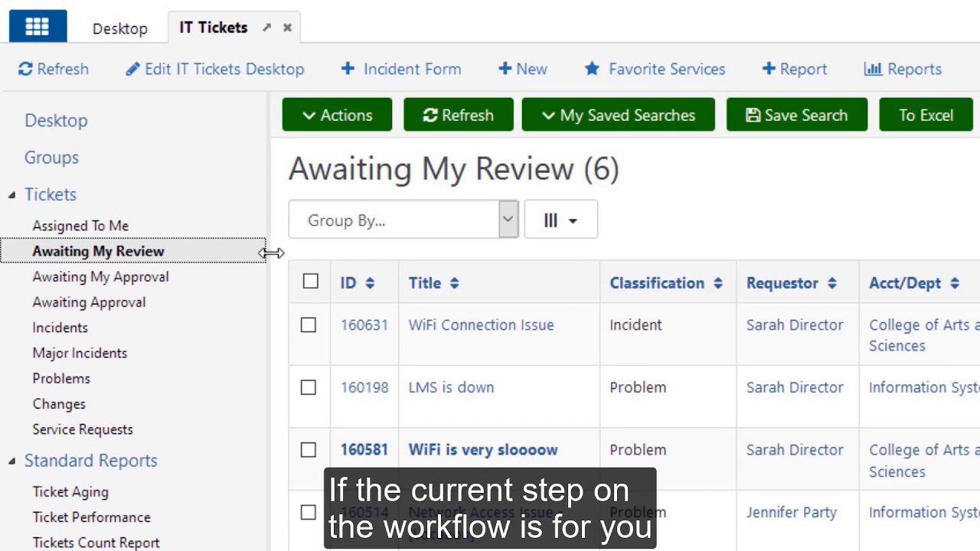Viewport: 980px width, 551px height.
Task: Click the Edit IT Tickets Desktop pencil icon
Action: point(133,69)
